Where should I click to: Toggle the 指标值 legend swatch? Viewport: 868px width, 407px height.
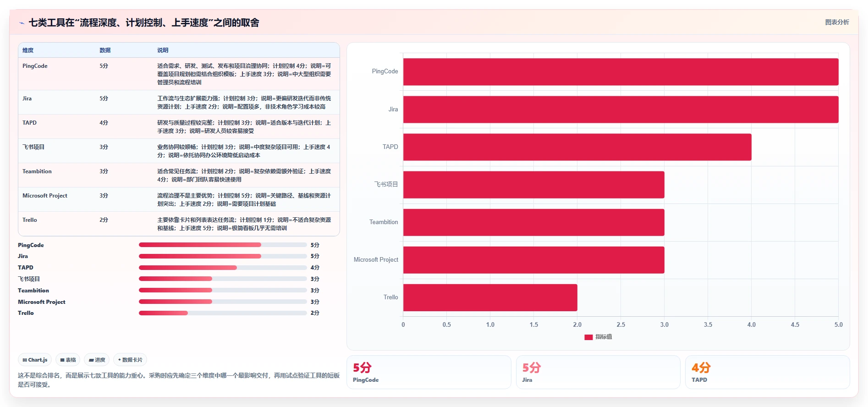588,337
